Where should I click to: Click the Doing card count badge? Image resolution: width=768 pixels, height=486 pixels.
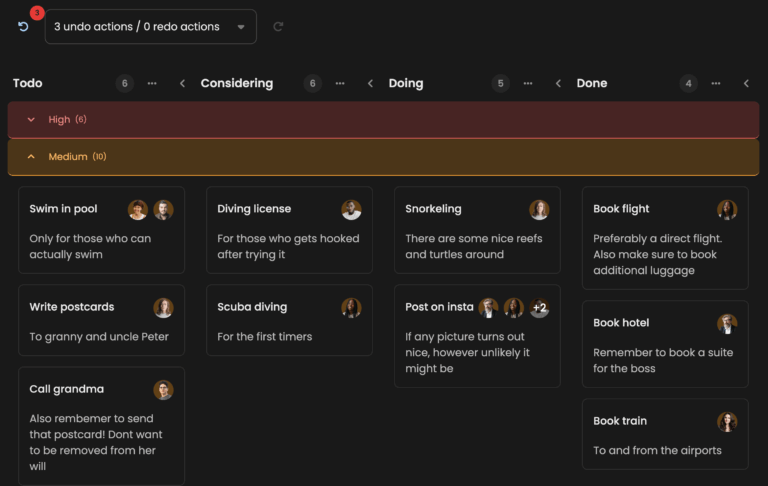coord(501,83)
